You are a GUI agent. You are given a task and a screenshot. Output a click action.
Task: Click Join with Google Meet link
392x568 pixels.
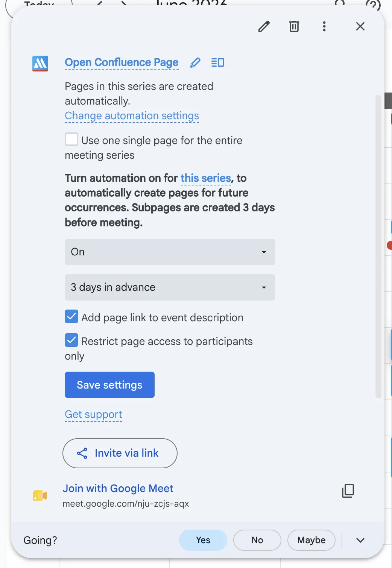click(118, 488)
